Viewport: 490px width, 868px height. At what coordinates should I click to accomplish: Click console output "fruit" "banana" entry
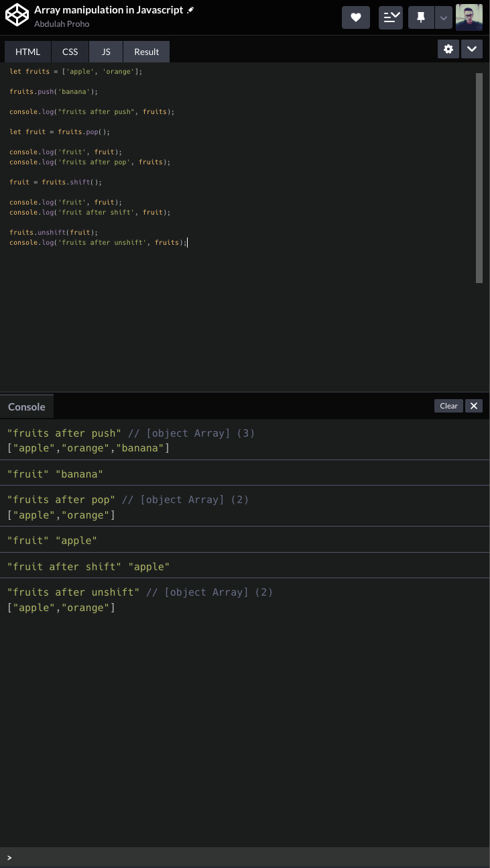click(x=245, y=474)
